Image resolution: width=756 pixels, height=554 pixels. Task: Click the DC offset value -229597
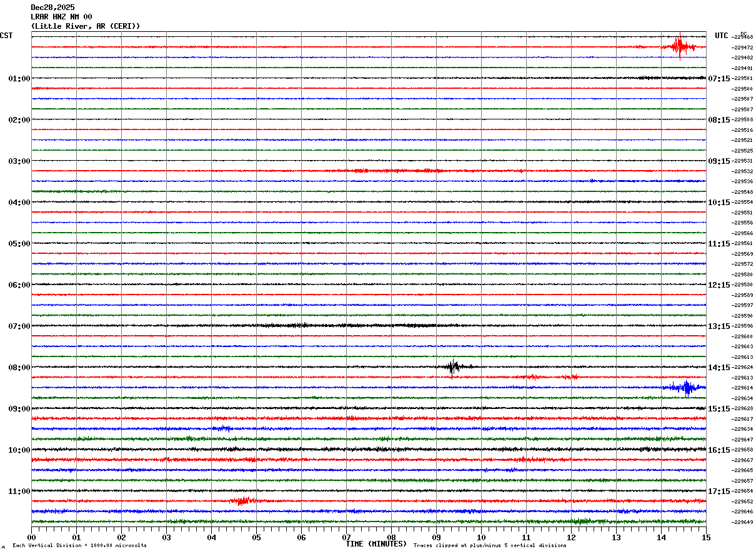[742, 305]
